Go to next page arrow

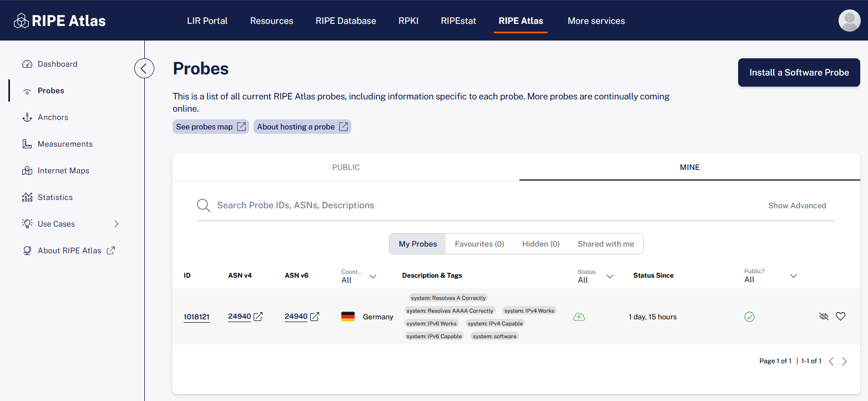point(845,361)
